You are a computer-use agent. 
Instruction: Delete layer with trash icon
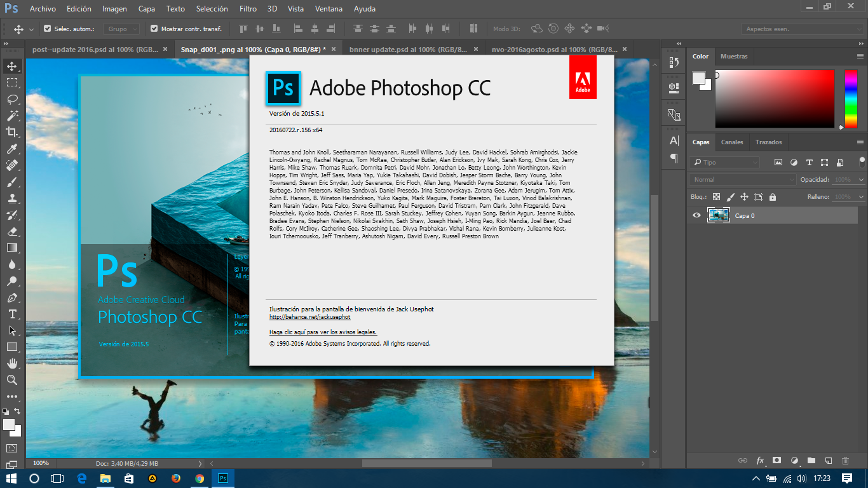pos(845,460)
